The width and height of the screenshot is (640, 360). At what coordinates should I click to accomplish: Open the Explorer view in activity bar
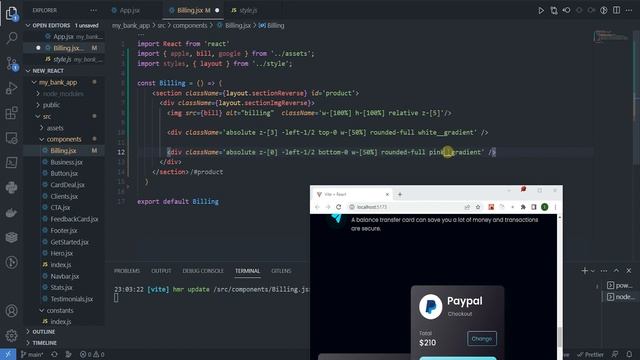click(11, 13)
